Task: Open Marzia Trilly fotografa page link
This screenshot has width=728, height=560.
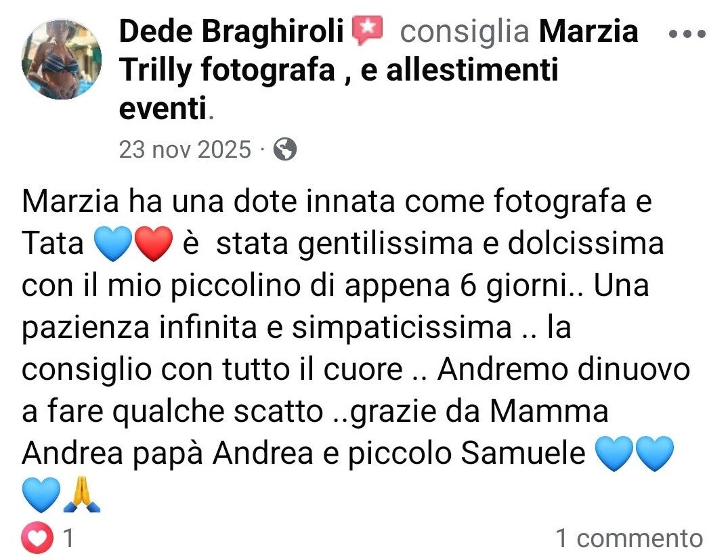Action: (379, 68)
